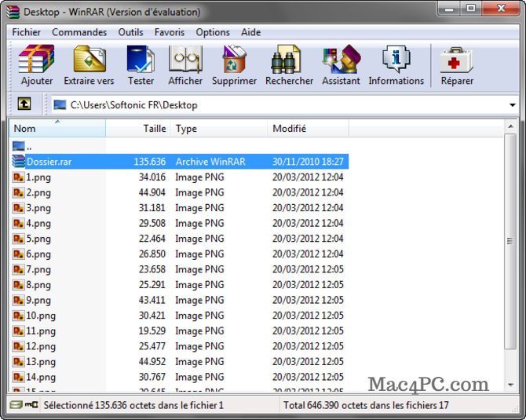Sort by the Taille column header
Viewport: 526px width, 420px height.
click(138, 129)
